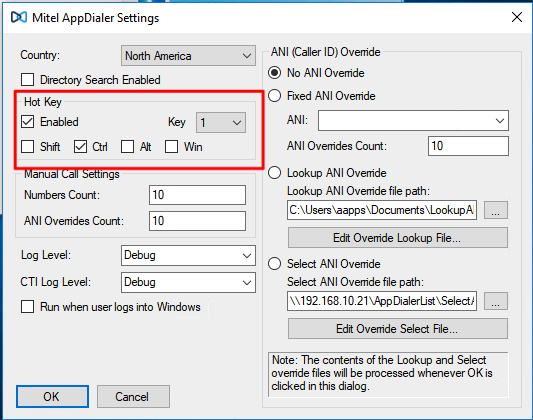Browse for the Lookup ANI Override file

click(x=496, y=210)
